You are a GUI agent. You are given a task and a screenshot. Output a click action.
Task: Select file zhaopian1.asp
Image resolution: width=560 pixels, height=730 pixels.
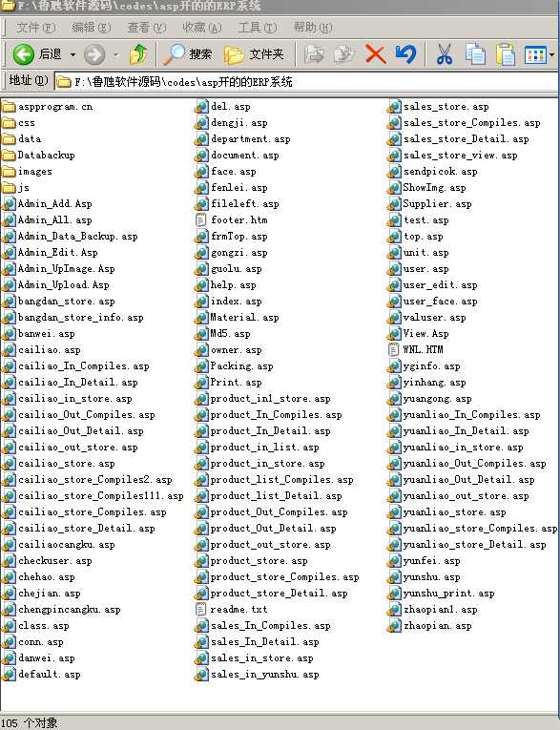tap(432, 610)
